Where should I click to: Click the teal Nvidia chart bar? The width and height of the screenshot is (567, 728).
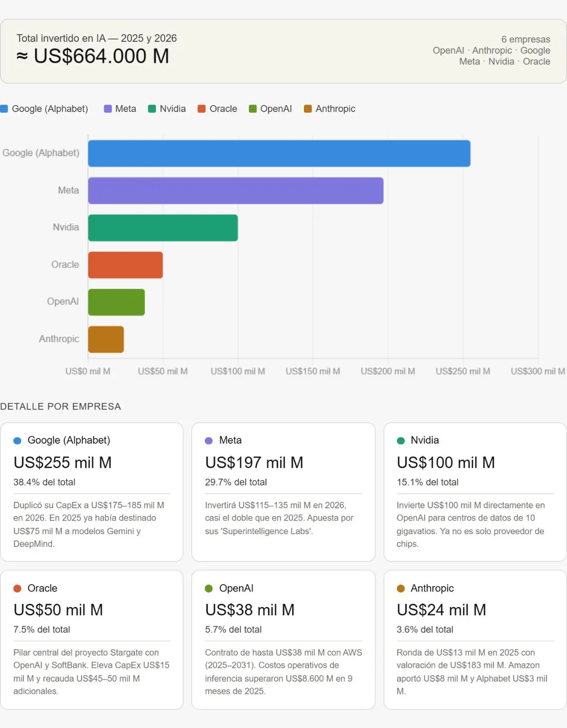click(x=163, y=227)
